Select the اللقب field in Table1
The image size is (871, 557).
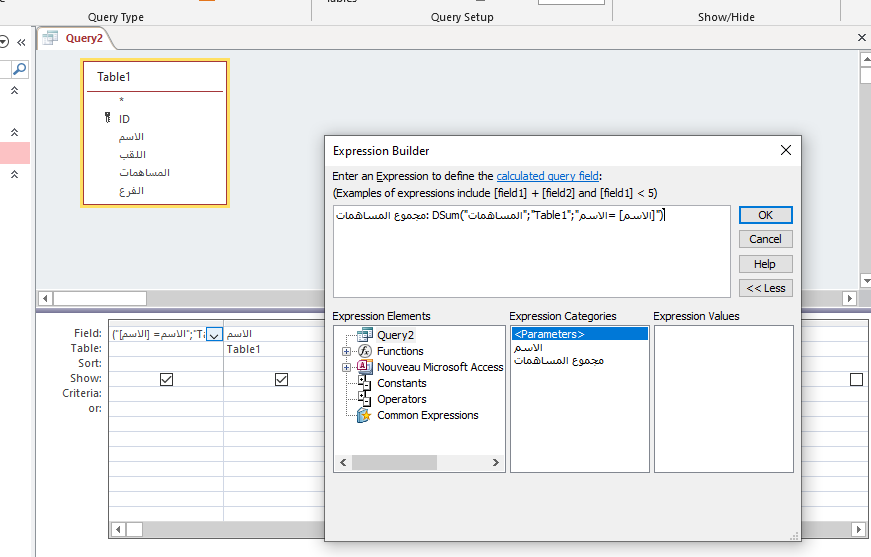coord(132,154)
